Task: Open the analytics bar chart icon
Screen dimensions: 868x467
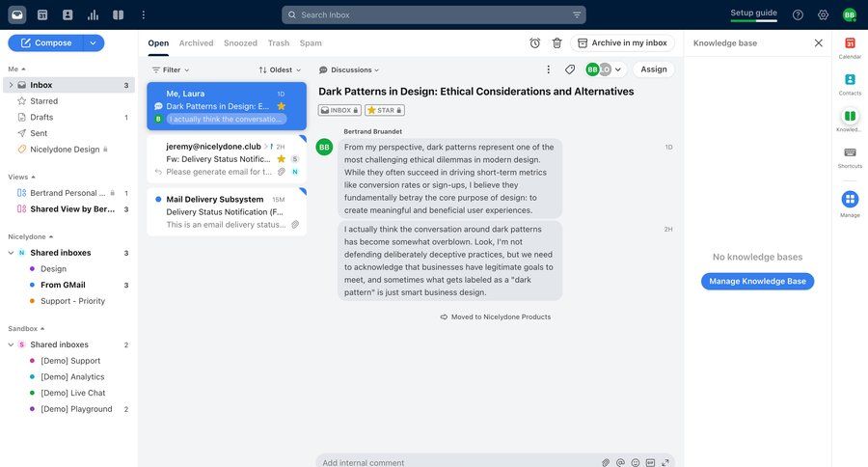Action: tap(93, 15)
